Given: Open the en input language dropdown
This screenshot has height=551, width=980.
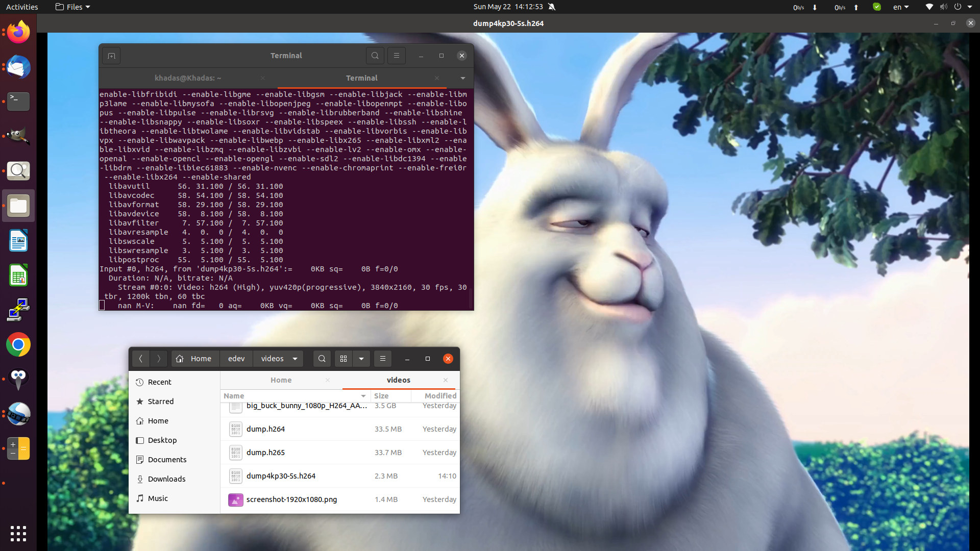Looking at the screenshot, I should pos(901,7).
